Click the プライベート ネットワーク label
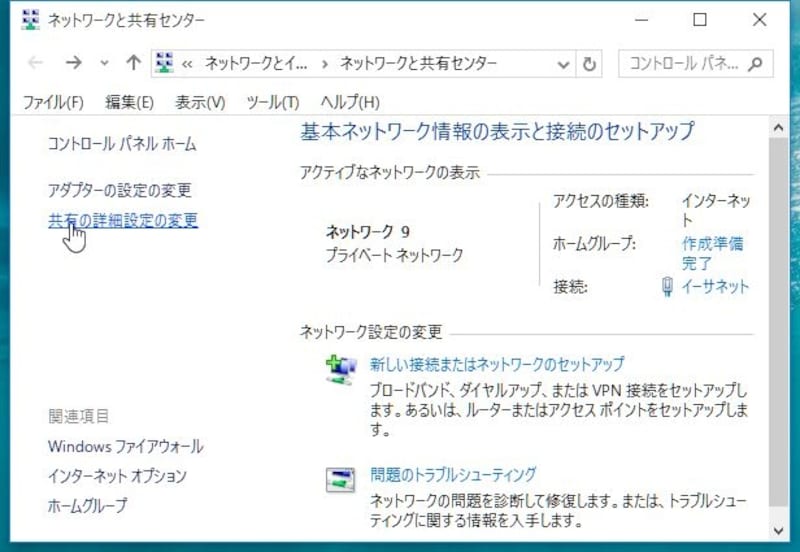This screenshot has width=800, height=552. pyautogui.click(x=394, y=255)
